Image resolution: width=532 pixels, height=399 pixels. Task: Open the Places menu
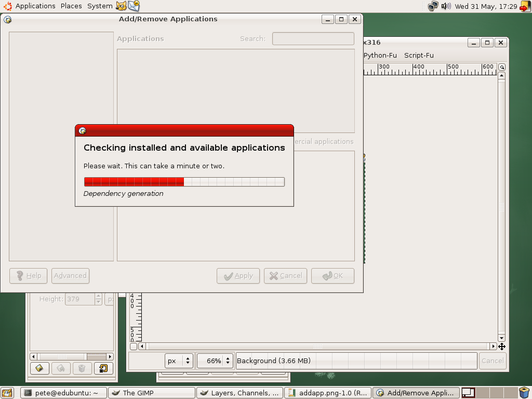[71, 6]
